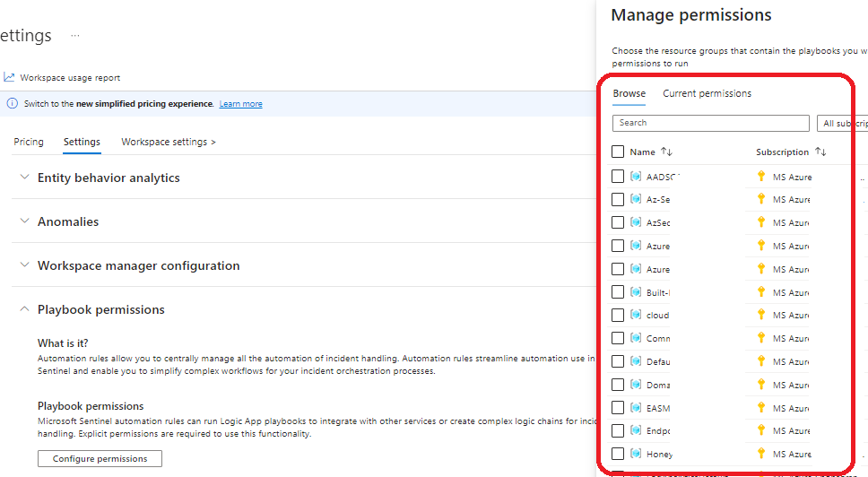Click the Name column header text
Viewport: 868px width, 477px height.
click(x=642, y=152)
